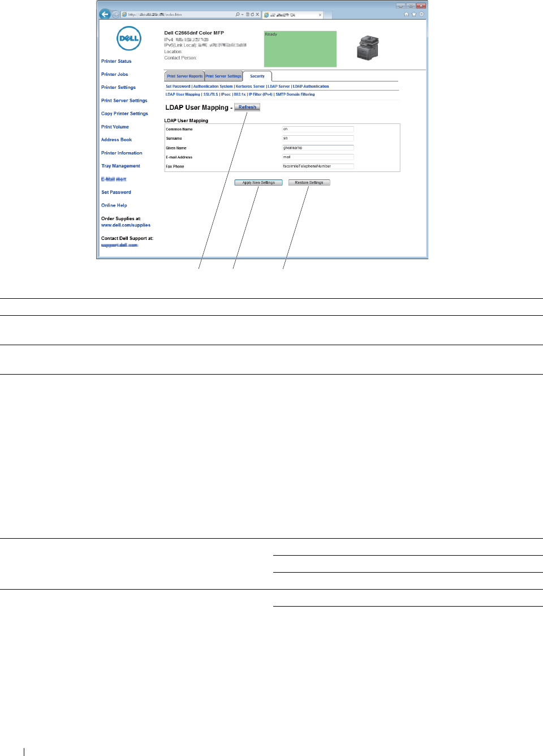Open SMTP Domain Filtering link
The height and width of the screenshot is (756, 543).
pyautogui.click(x=295, y=94)
